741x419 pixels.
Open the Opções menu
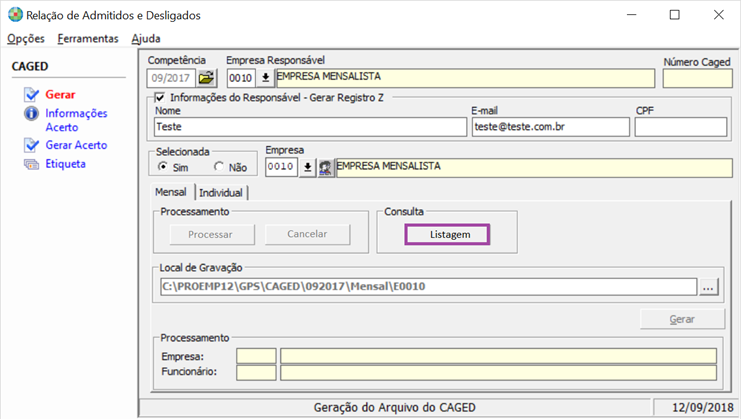[x=26, y=39]
